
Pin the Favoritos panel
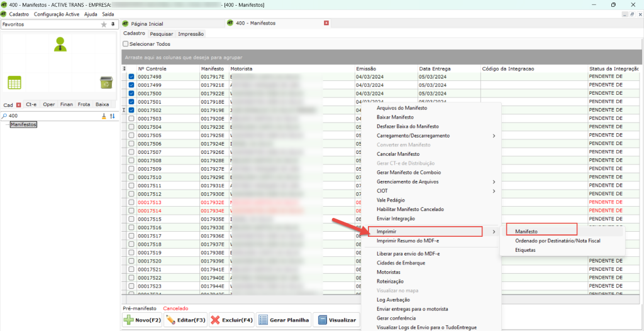click(113, 24)
